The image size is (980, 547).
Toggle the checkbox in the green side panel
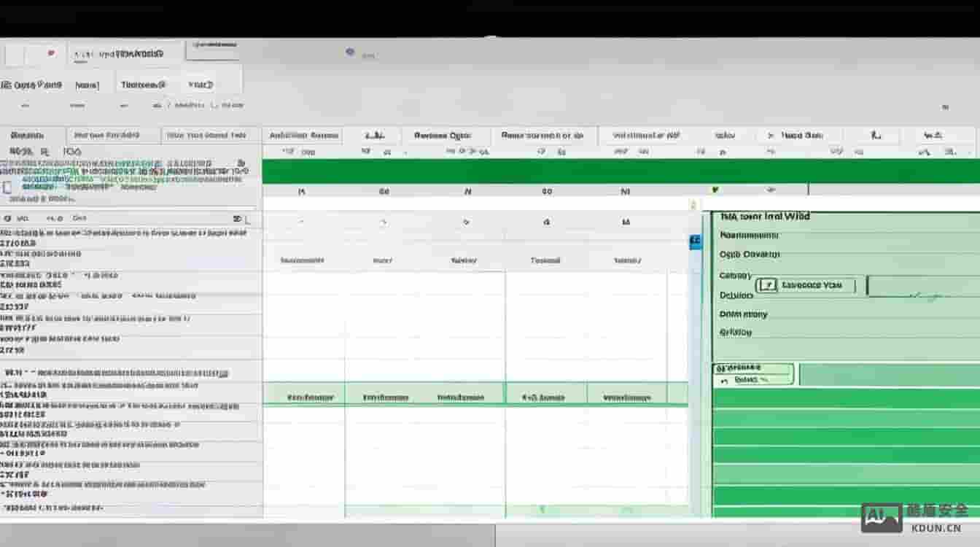[x=766, y=285]
